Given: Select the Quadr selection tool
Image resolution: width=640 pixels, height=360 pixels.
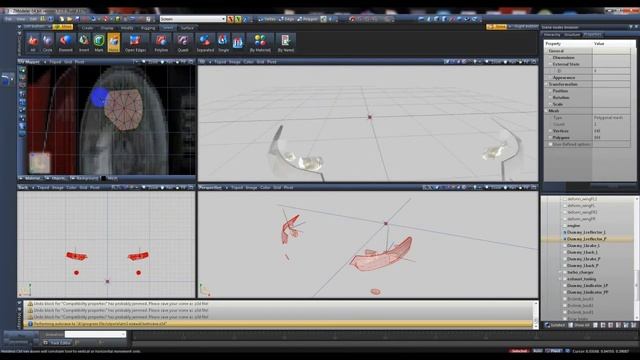Looking at the screenshot, I should point(183,43).
